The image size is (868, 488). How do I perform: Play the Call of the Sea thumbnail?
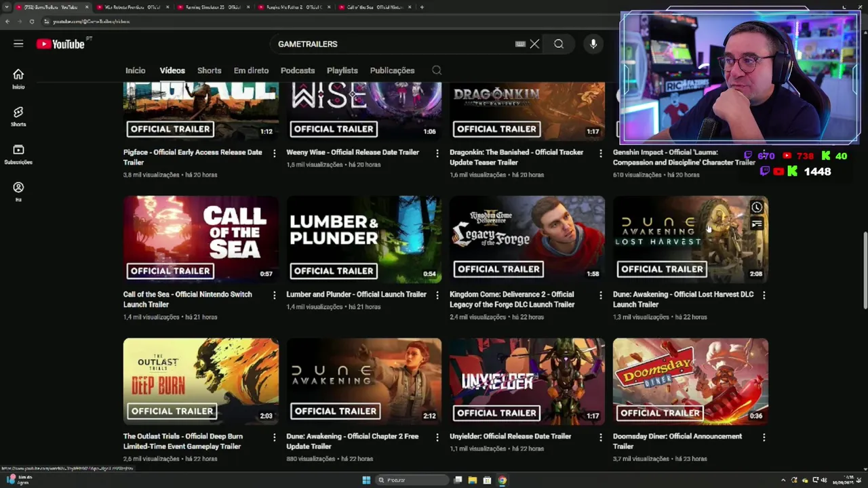[201, 239]
